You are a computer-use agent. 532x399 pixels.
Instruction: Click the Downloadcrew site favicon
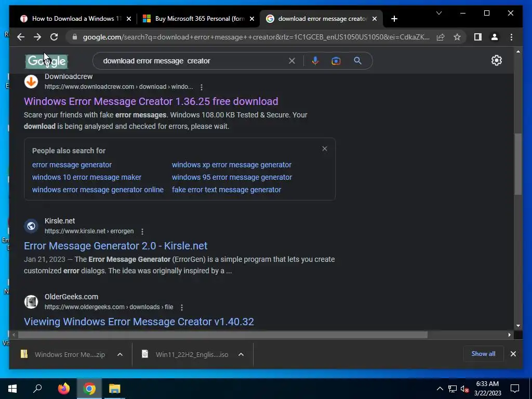[31, 82]
